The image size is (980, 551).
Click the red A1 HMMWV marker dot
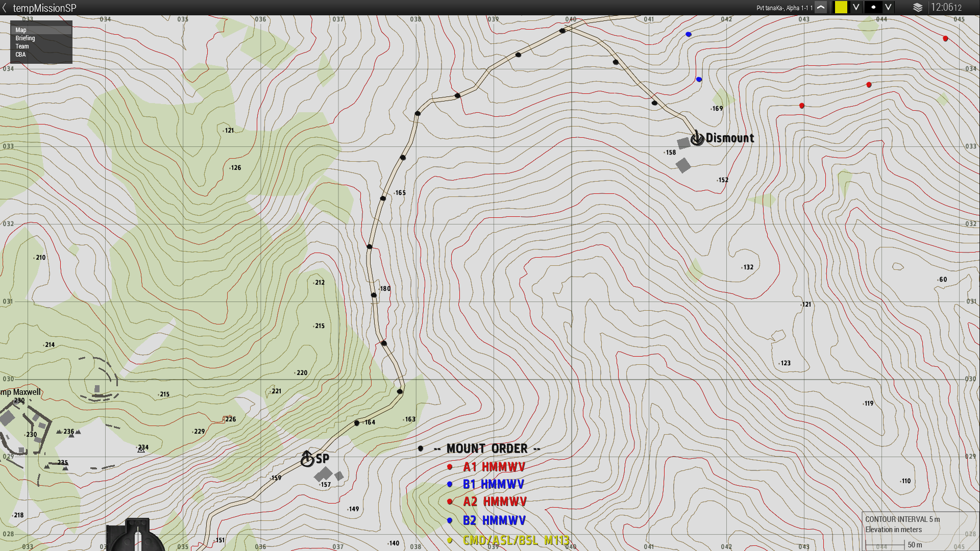(x=450, y=467)
